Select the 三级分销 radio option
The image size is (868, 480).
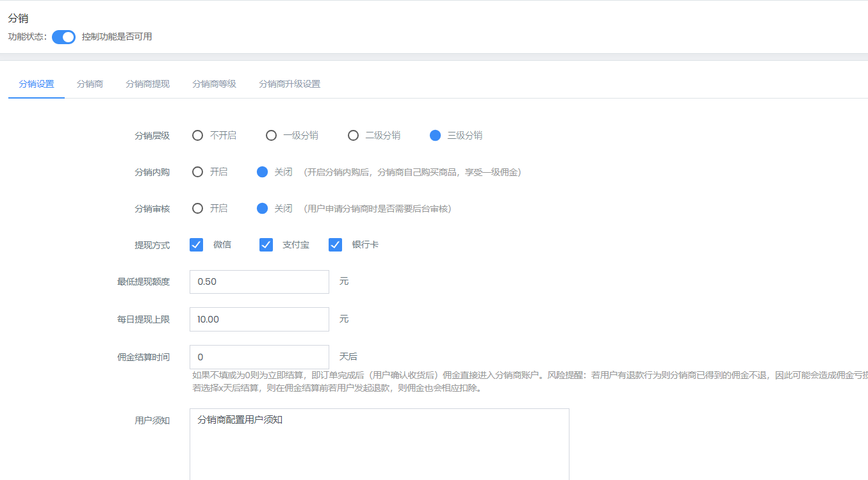[436, 136]
